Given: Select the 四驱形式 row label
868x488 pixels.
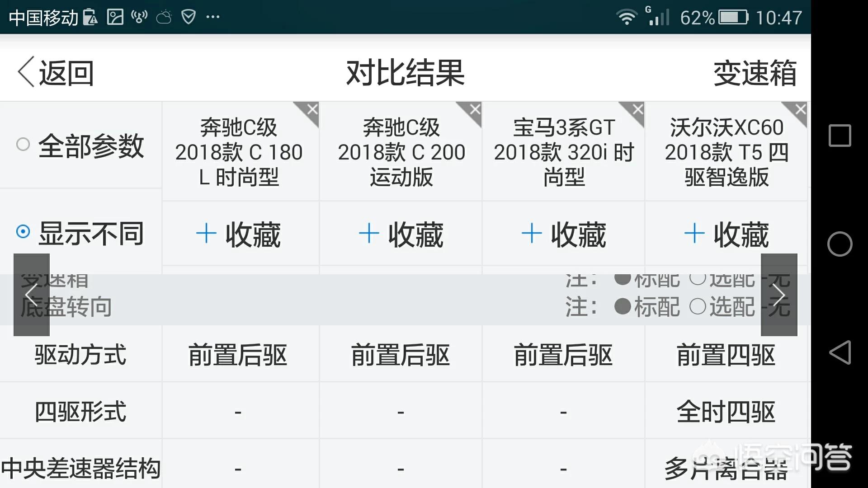Looking at the screenshot, I should [x=80, y=411].
